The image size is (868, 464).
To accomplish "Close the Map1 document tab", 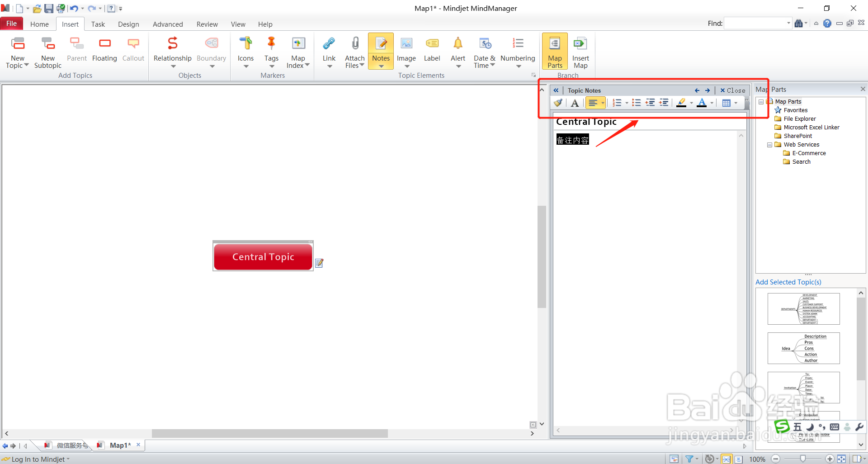I will click(138, 445).
